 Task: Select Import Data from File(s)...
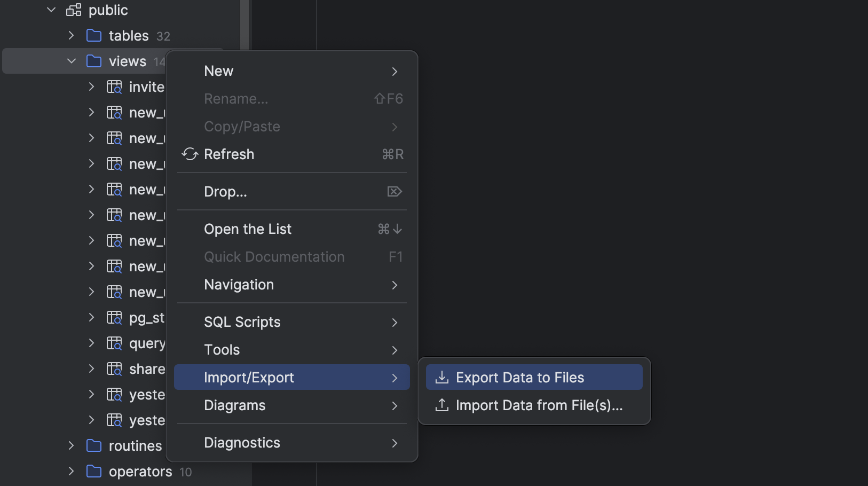pyautogui.click(x=539, y=405)
